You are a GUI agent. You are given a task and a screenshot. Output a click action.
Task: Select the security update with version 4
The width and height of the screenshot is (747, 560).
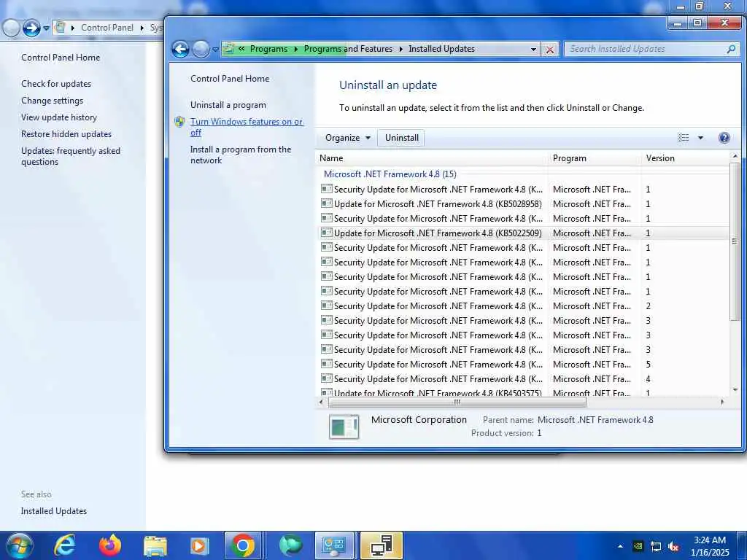click(x=522, y=379)
